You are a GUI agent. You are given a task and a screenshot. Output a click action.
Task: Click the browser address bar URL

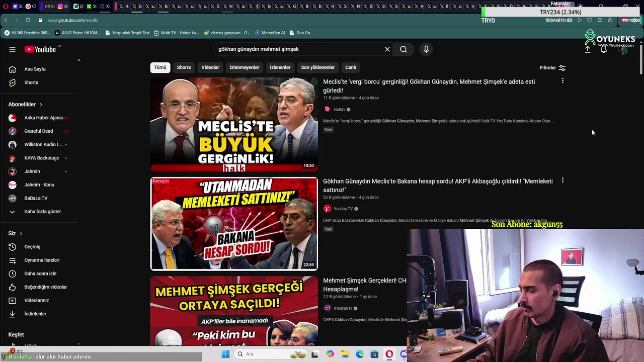click(73, 20)
